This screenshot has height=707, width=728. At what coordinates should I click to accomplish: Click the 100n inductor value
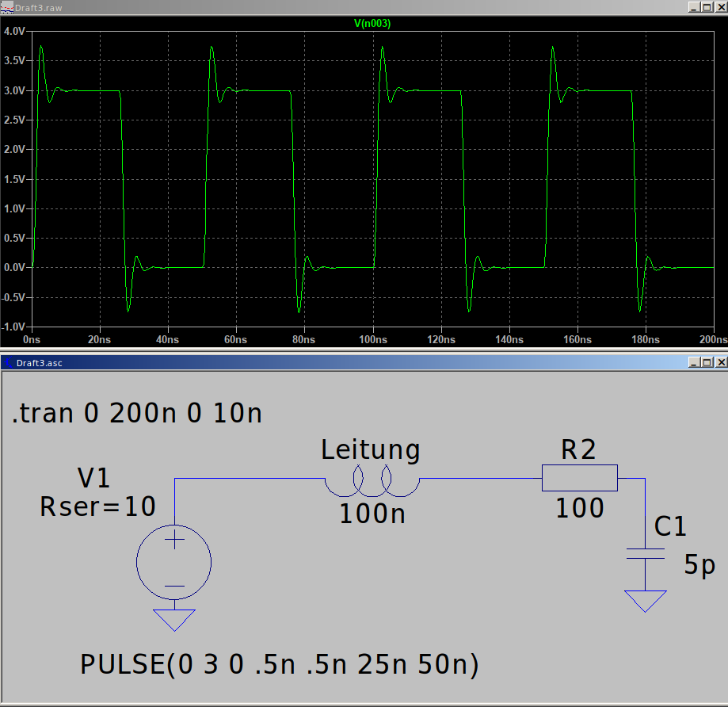tap(372, 514)
